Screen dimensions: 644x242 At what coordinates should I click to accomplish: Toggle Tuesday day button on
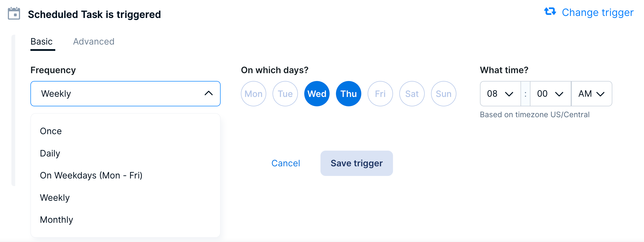tap(285, 94)
